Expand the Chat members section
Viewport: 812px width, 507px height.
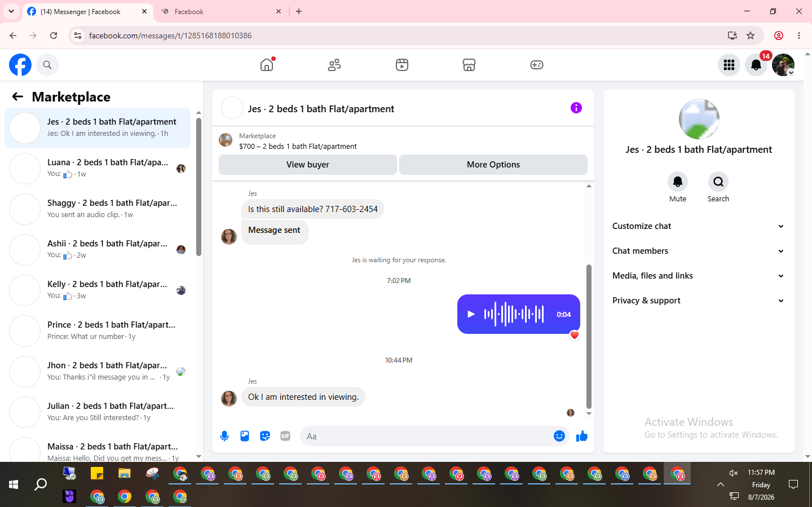[x=699, y=251]
